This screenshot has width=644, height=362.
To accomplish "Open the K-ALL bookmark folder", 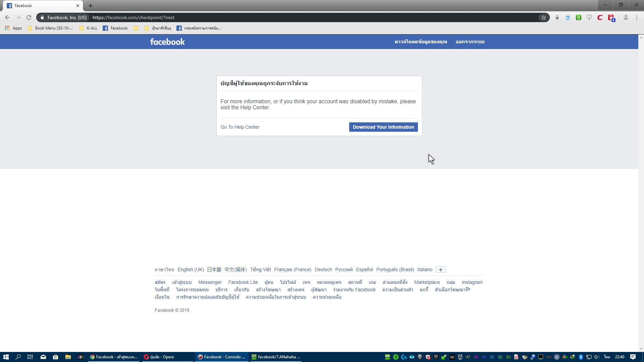I will coord(89,28).
